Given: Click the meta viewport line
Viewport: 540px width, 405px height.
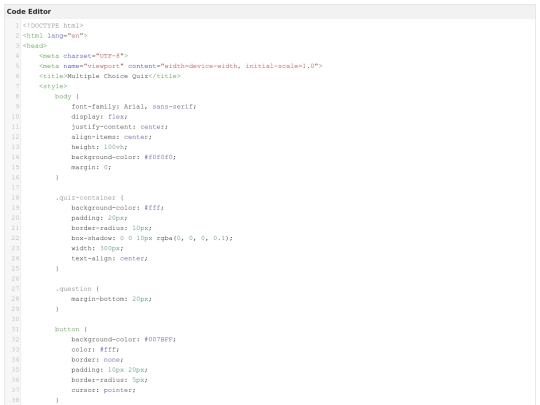Looking at the screenshot, I should click(x=180, y=66).
